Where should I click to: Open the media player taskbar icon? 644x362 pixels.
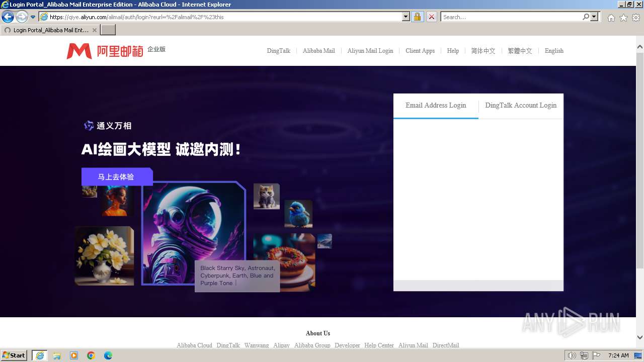[x=74, y=355]
